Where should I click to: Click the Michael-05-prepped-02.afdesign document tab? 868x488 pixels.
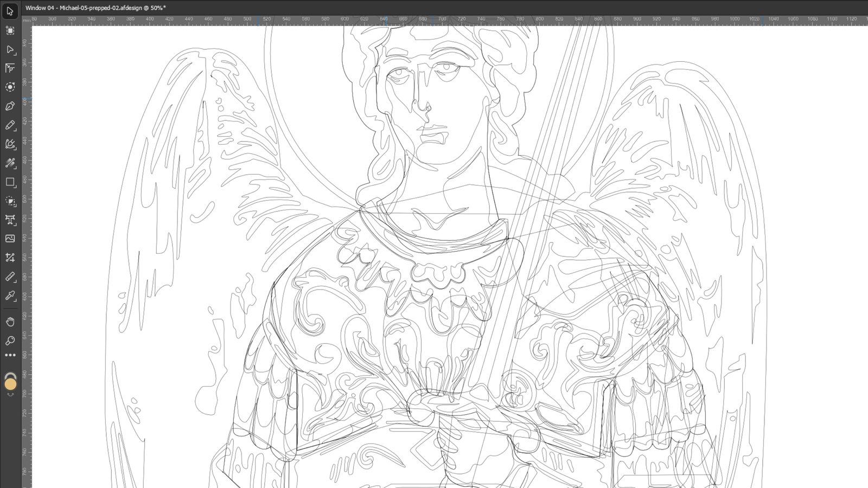pos(95,8)
